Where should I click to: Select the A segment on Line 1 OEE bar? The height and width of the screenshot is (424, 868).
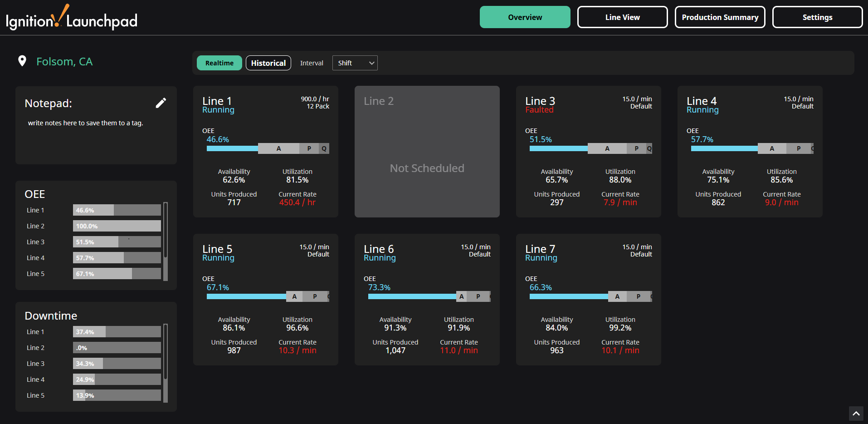pos(278,148)
